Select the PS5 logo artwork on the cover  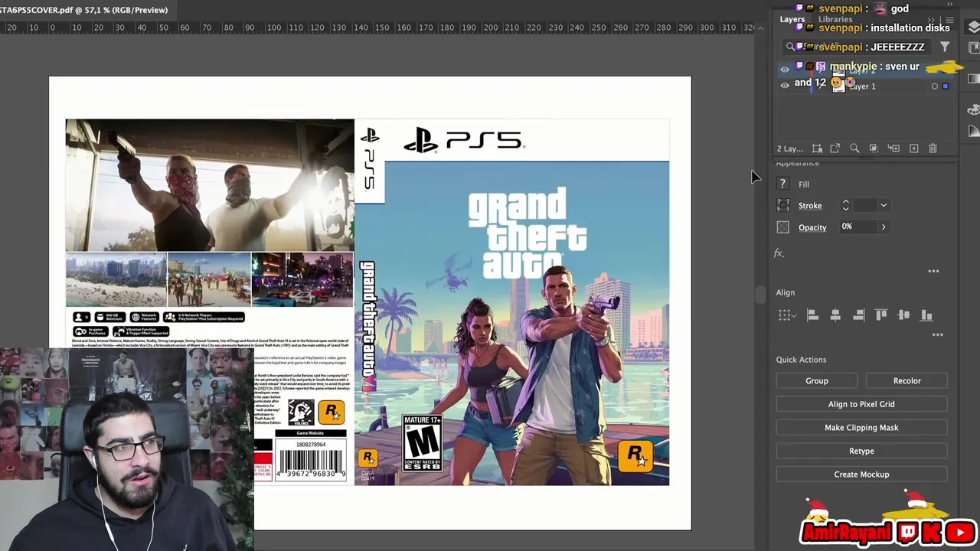point(463,141)
